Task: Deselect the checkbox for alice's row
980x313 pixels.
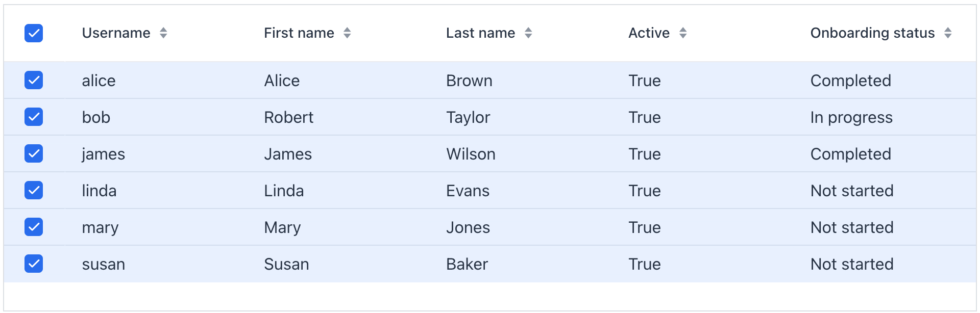Action: (x=33, y=80)
